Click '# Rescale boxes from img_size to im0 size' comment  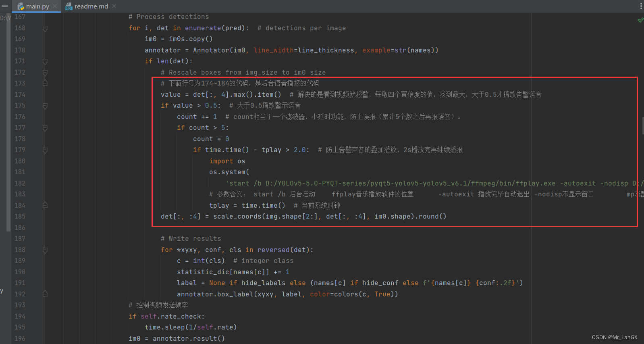pos(243,73)
